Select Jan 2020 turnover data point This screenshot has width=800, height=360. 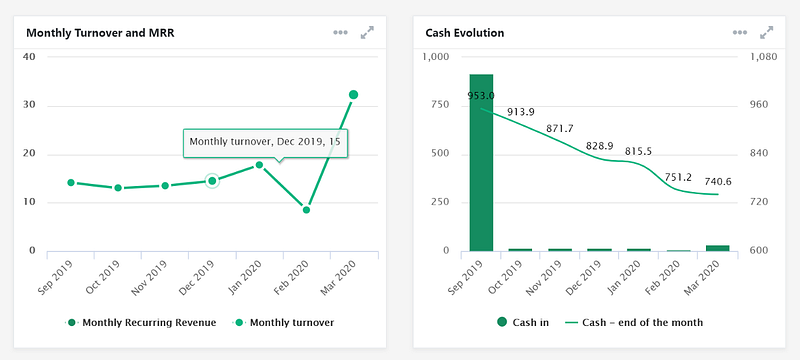[x=259, y=165]
